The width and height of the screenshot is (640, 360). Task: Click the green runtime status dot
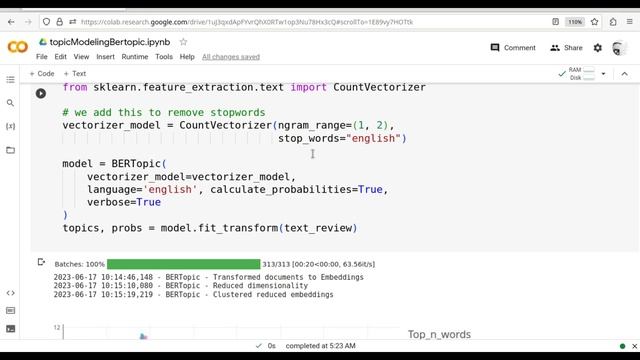622,346
